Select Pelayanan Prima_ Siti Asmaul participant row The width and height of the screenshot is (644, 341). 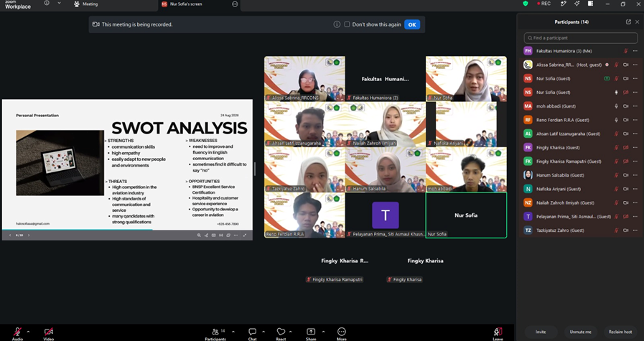click(x=580, y=217)
